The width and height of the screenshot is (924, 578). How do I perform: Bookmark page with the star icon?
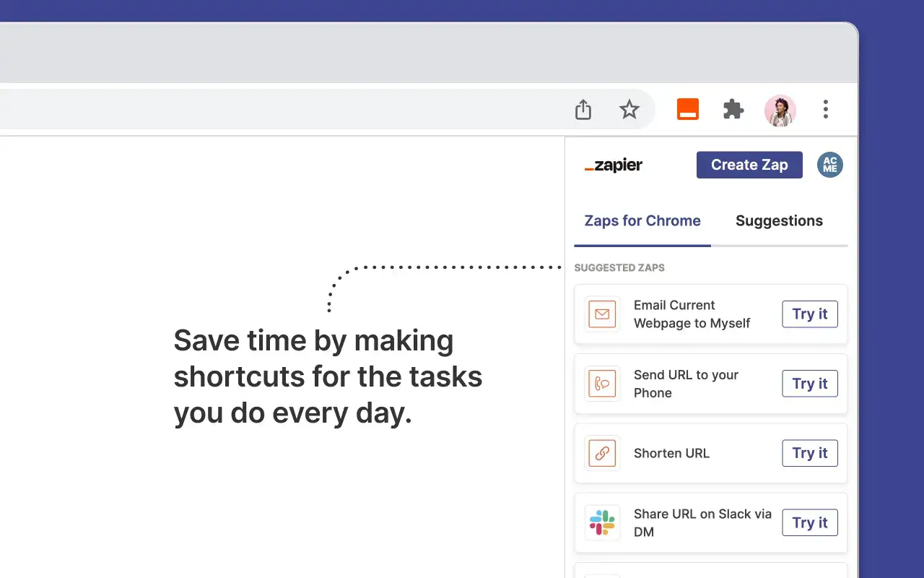629,110
